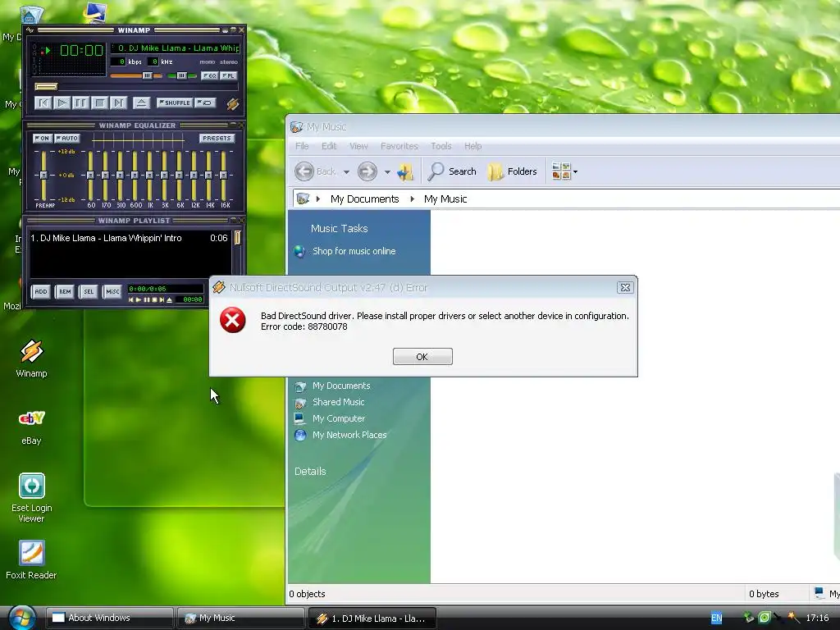Open Foxit Reader desktop icon

point(31,560)
